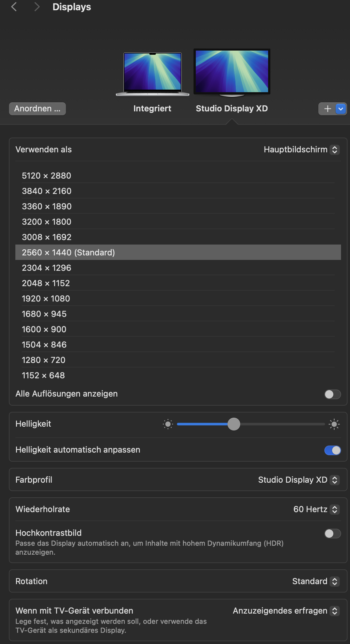Select the Studio Display XD monitor thumbnail
The image size is (350, 644).
click(232, 72)
